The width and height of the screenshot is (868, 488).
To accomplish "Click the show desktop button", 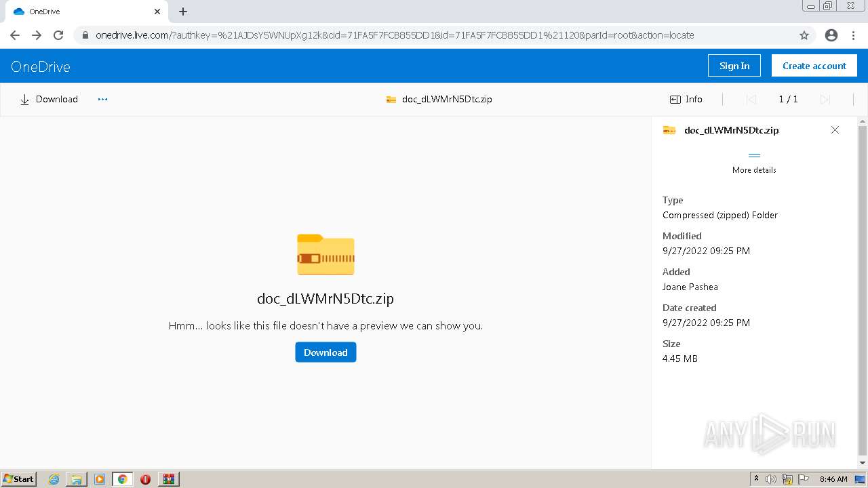I will [x=860, y=479].
